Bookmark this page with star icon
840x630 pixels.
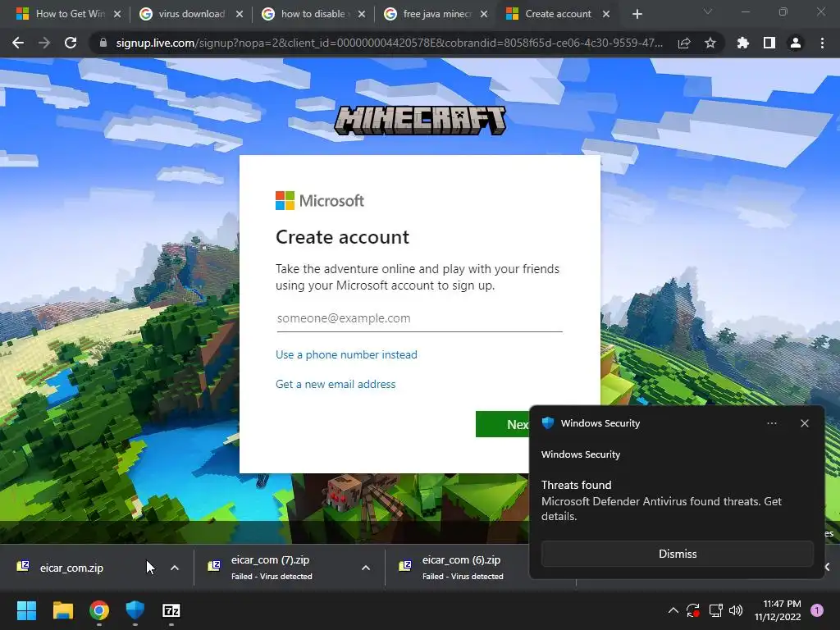(710, 43)
